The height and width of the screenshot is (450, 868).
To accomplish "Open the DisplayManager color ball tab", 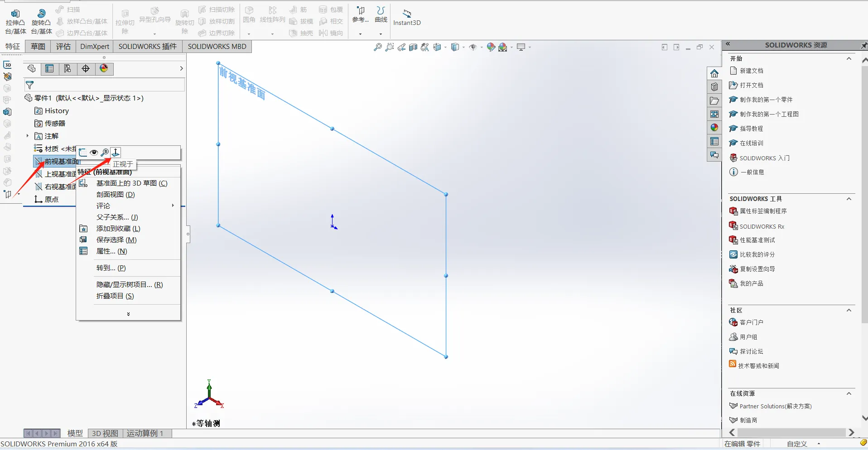I will tap(104, 68).
